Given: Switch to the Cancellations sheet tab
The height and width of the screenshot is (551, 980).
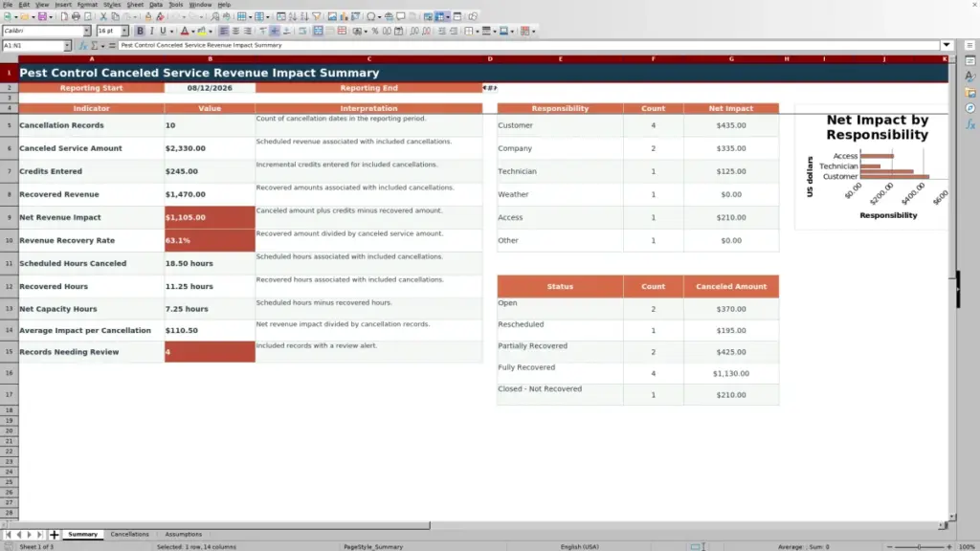Looking at the screenshot, I should coord(129,534).
